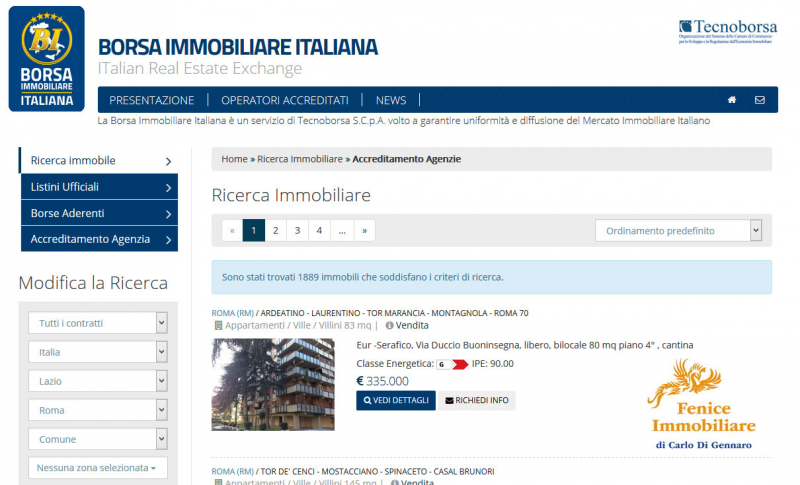Go to page 4 of results
The width and height of the screenshot is (800, 485).
319,231
